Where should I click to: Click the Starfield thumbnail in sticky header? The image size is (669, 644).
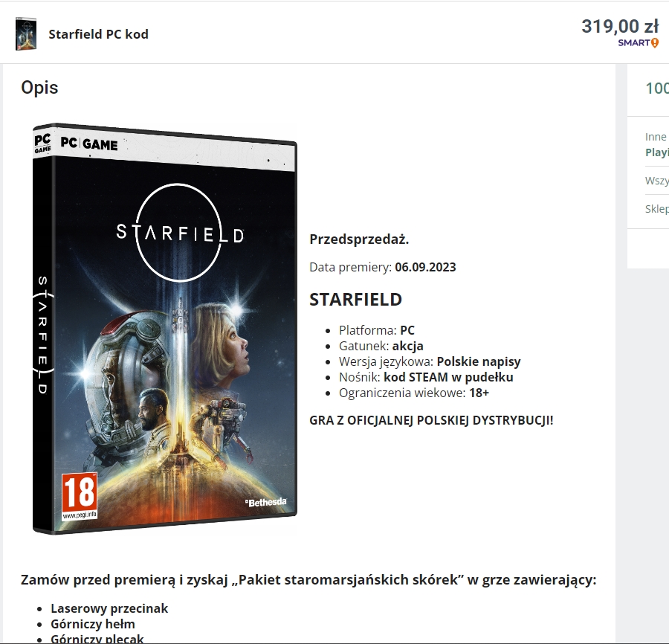25,33
